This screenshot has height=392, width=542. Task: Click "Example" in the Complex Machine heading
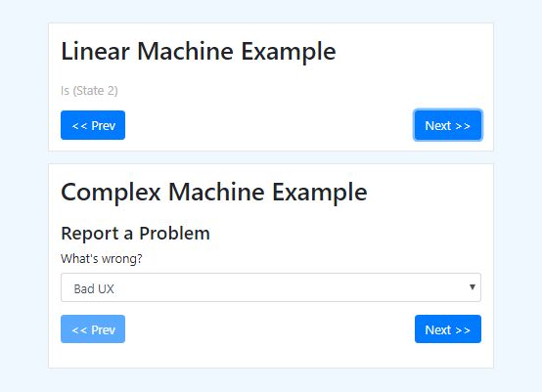point(320,193)
